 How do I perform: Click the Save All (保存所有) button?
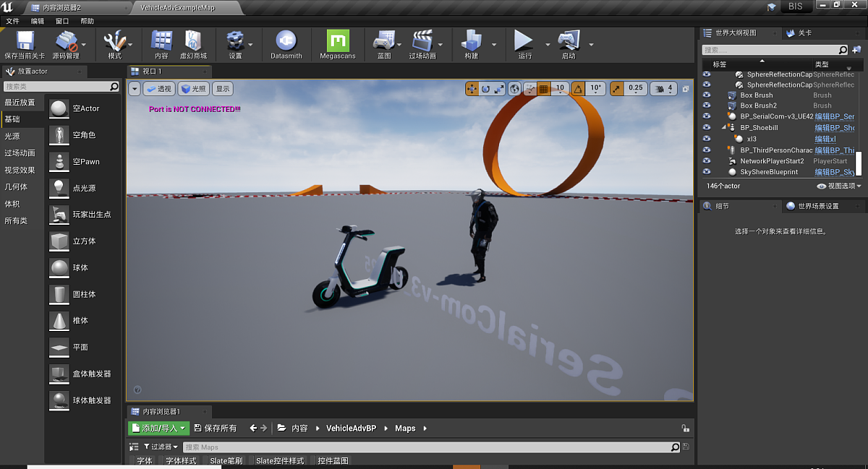(216, 428)
